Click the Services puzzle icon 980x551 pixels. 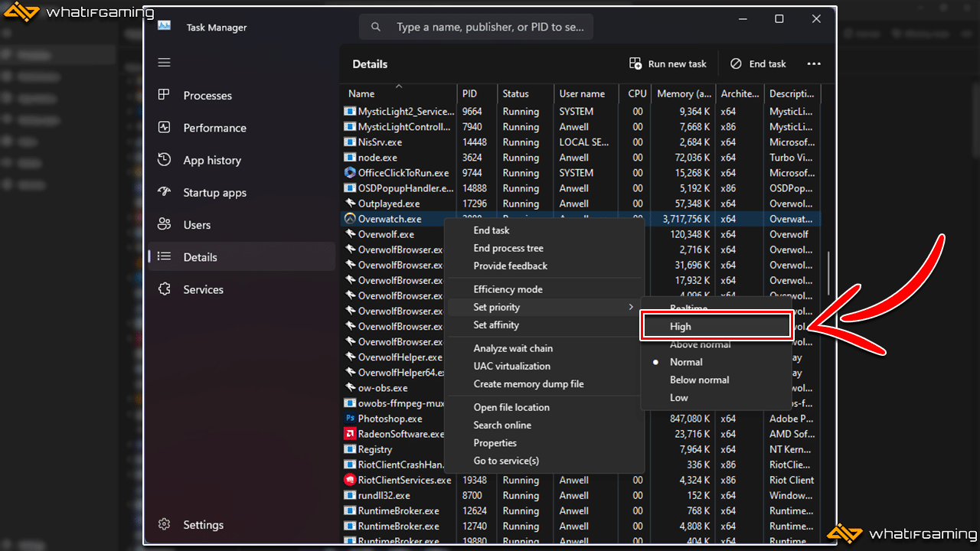[x=164, y=289]
